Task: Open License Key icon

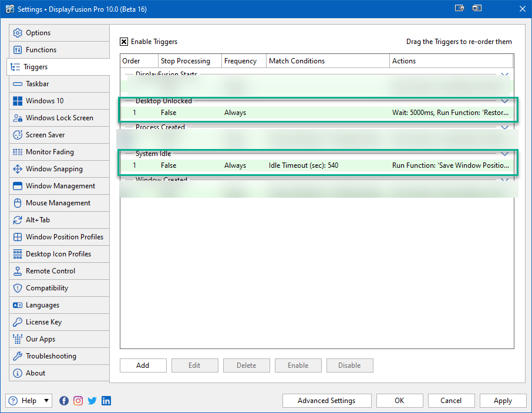Action: tap(17, 322)
